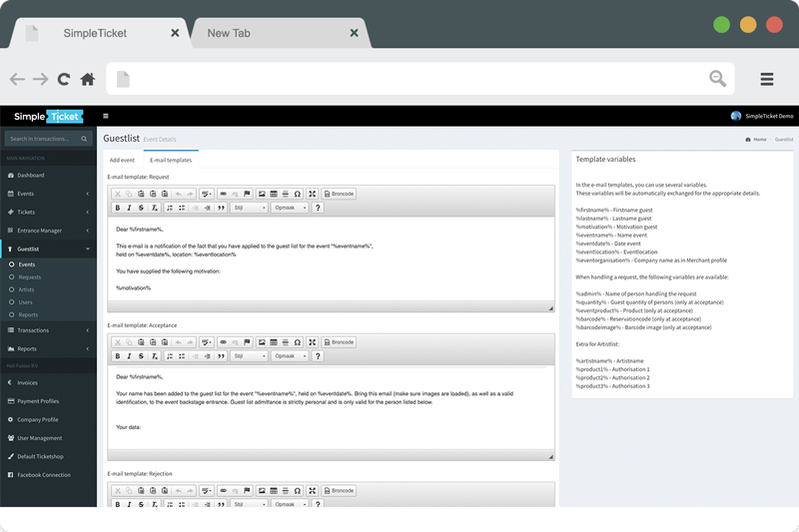
Task: Insert a table in Acceptance template editor
Action: click(x=274, y=342)
